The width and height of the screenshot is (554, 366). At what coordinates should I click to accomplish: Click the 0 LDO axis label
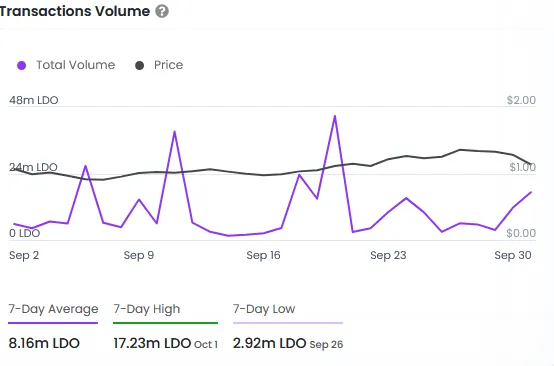[x=24, y=233]
